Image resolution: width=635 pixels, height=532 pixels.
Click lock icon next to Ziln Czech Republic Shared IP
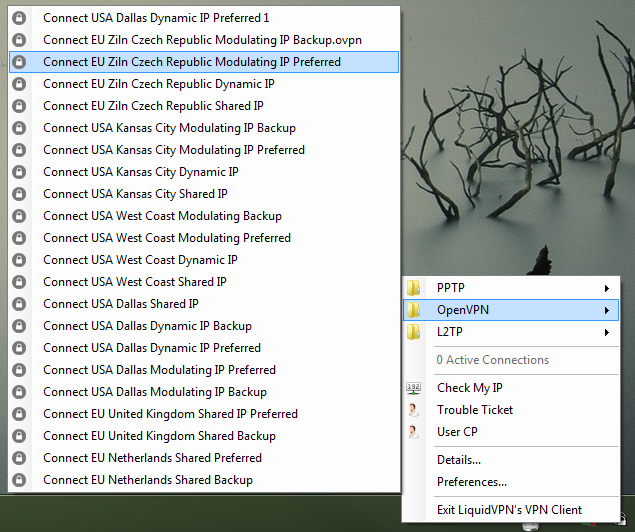[x=19, y=106]
